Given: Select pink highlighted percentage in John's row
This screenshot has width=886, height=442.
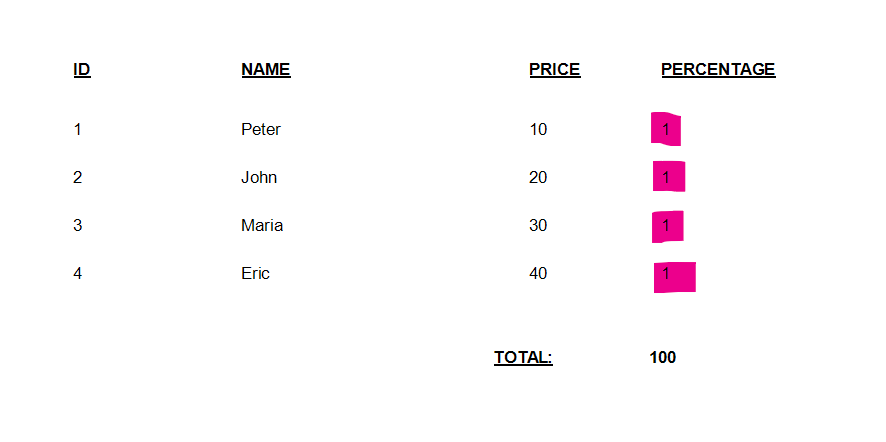Looking at the screenshot, I should [668, 177].
